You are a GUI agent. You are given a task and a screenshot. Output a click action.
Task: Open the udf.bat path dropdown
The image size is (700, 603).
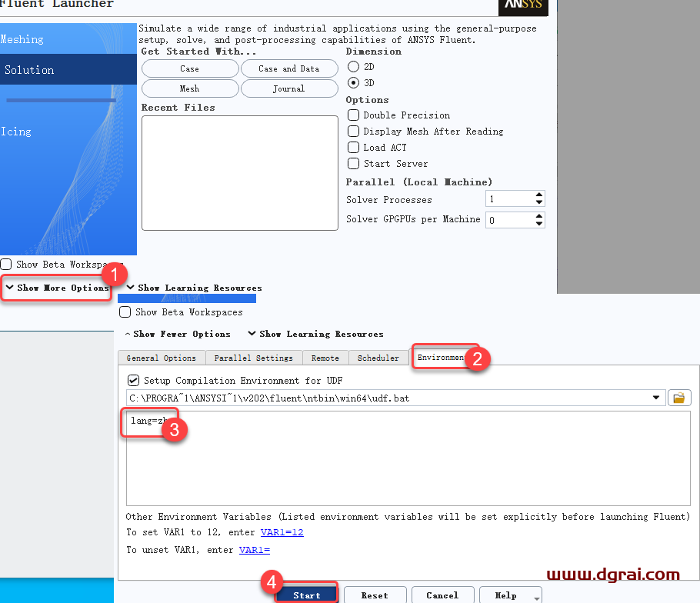coord(656,398)
